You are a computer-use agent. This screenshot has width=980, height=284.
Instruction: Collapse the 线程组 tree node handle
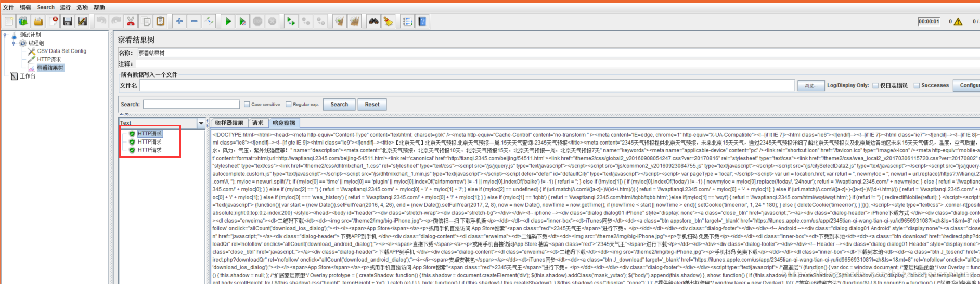14,43
